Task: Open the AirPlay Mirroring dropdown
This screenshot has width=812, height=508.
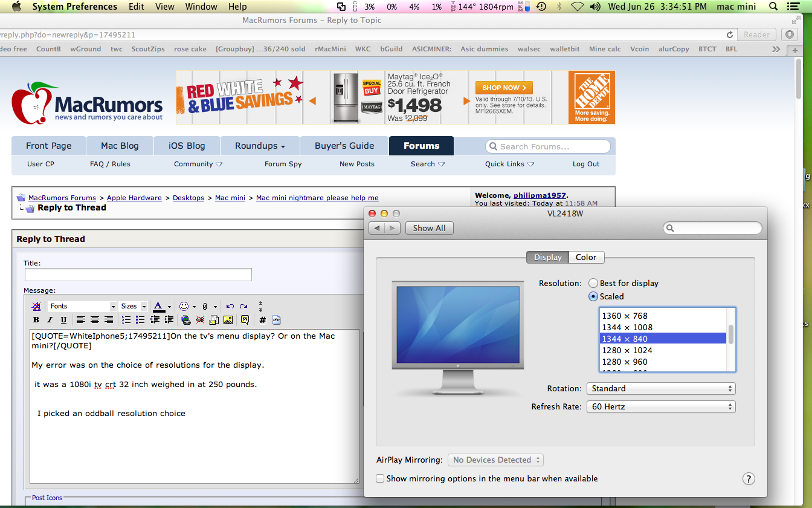Action: pyautogui.click(x=495, y=460)
